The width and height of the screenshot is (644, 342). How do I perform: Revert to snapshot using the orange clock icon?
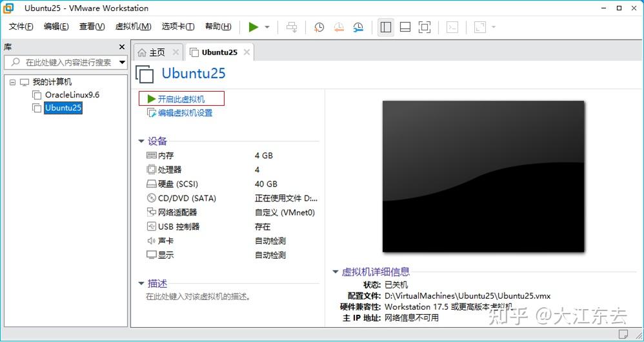339,27
